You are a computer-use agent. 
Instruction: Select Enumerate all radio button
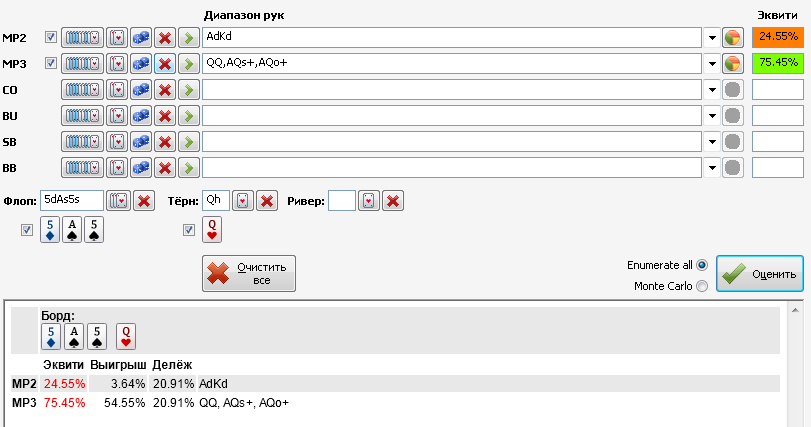[x=702, y=265]
